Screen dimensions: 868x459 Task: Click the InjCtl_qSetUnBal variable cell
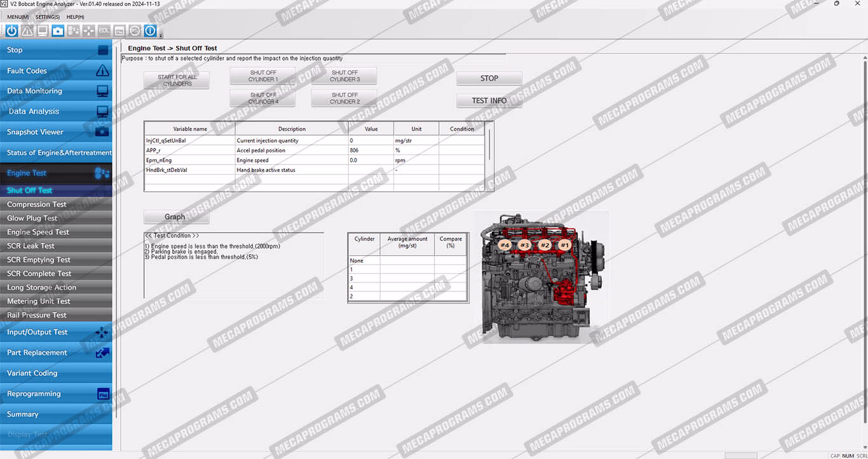[x=189, y=140]
